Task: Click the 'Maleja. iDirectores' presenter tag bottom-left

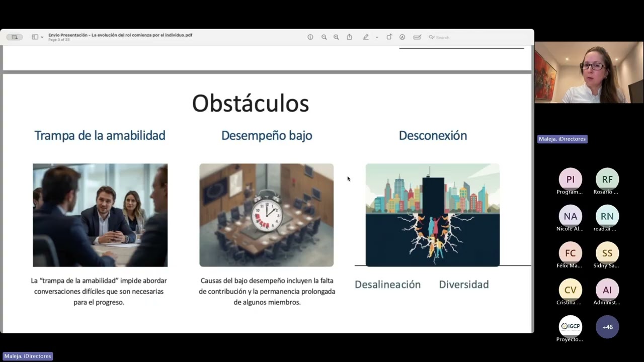Action: pyautogui.click(x=28, y=356)
